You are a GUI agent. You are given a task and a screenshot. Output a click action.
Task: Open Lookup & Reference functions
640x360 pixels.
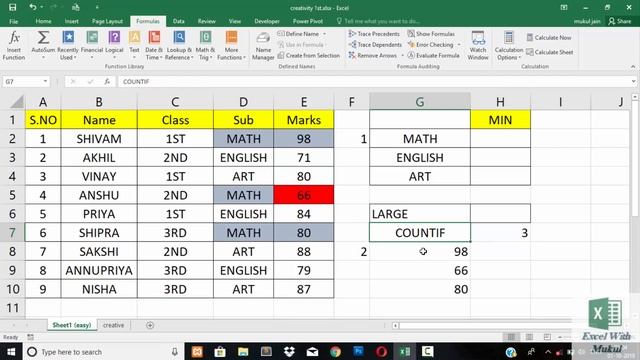point(180,45)
